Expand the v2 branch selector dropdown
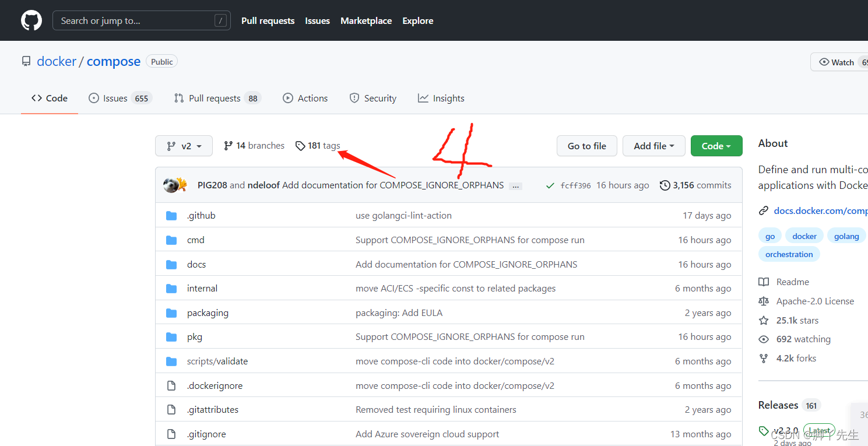Viewport: 868px width, 446px height. point(184,146)
